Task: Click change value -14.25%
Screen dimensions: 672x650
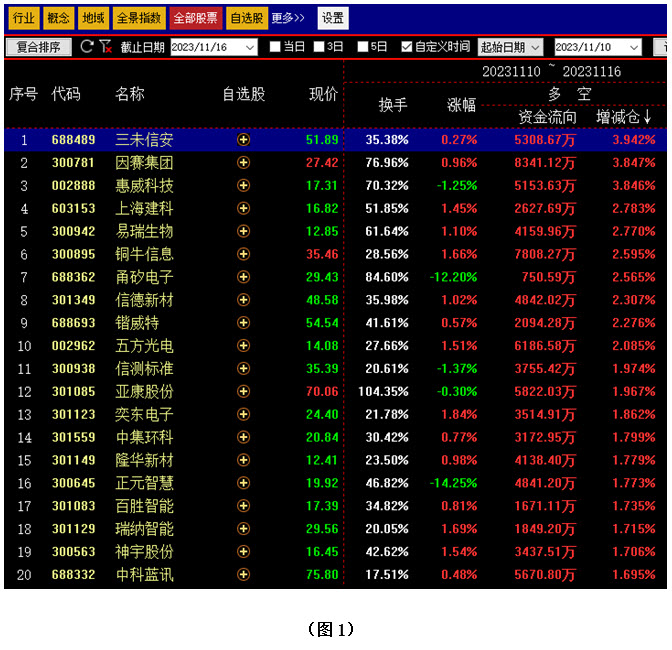Action: click(453, 483)
